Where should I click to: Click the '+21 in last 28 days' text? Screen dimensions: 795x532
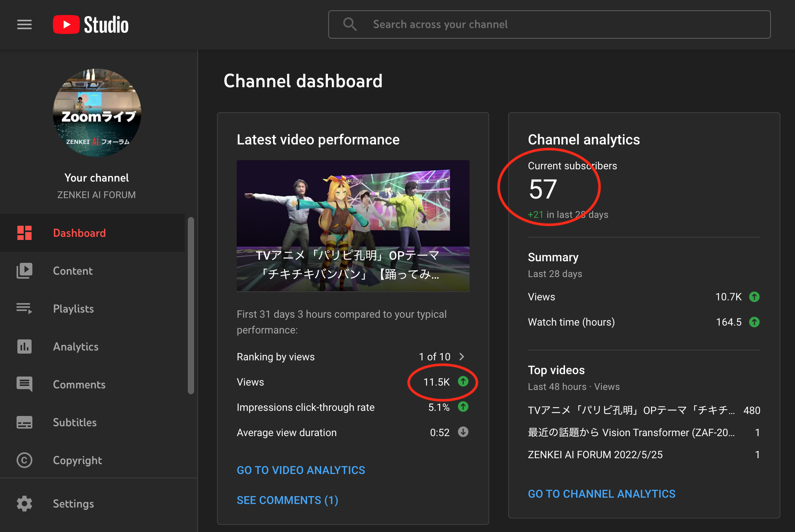[568, 215]
